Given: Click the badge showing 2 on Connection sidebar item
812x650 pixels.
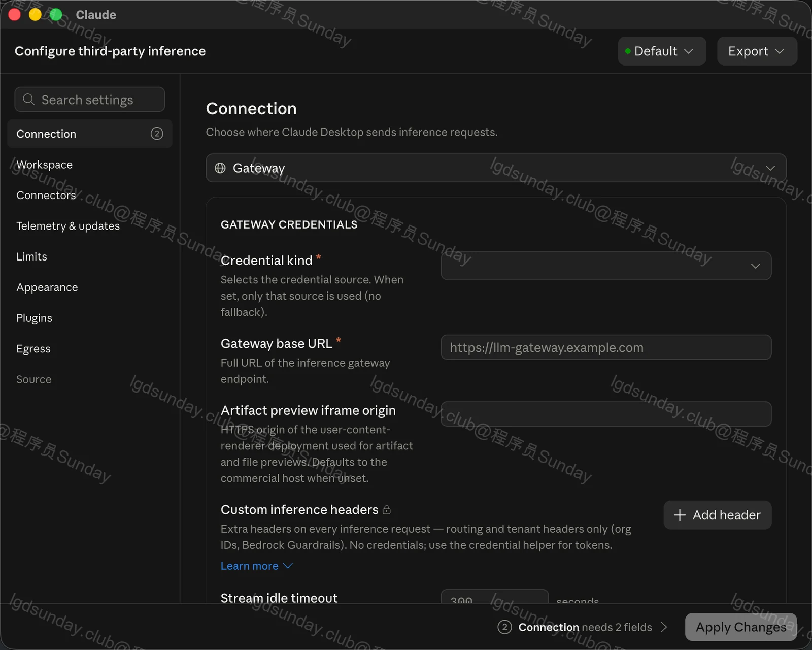Looking at the screenshot, I should (157, 134).
